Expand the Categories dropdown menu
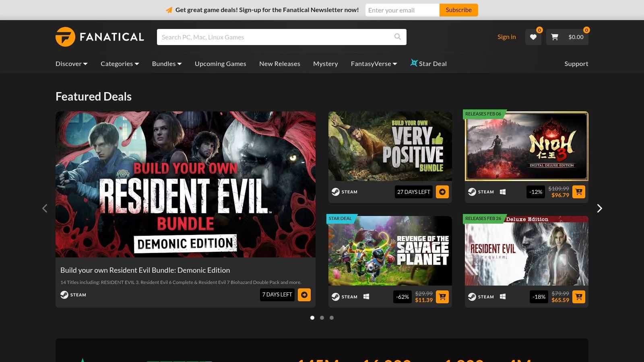Viewport: 644px width, 362px height. click(120, 64)
